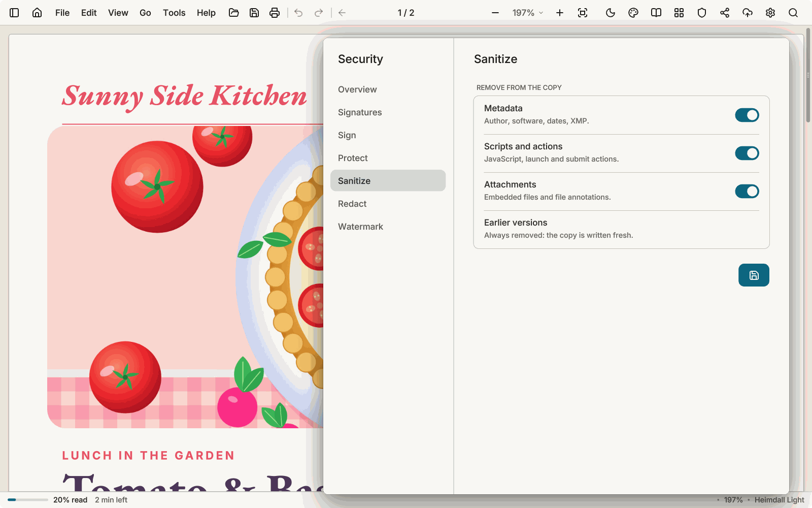
Task: Open the Help menu
Action: coord(206,13)
